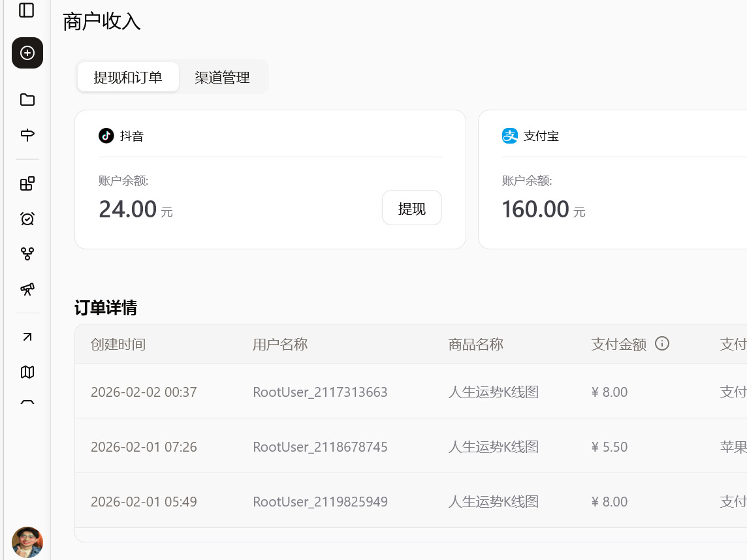Select the 提现和订单 tab
Viewport: 747px width, 560px height.
pos(128,78)
